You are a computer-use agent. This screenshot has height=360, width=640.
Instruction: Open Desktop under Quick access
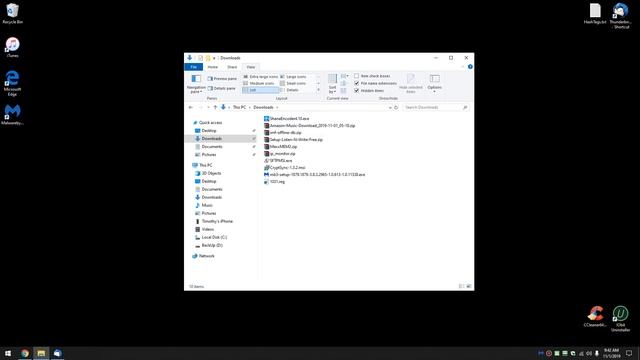coord(209,131)
